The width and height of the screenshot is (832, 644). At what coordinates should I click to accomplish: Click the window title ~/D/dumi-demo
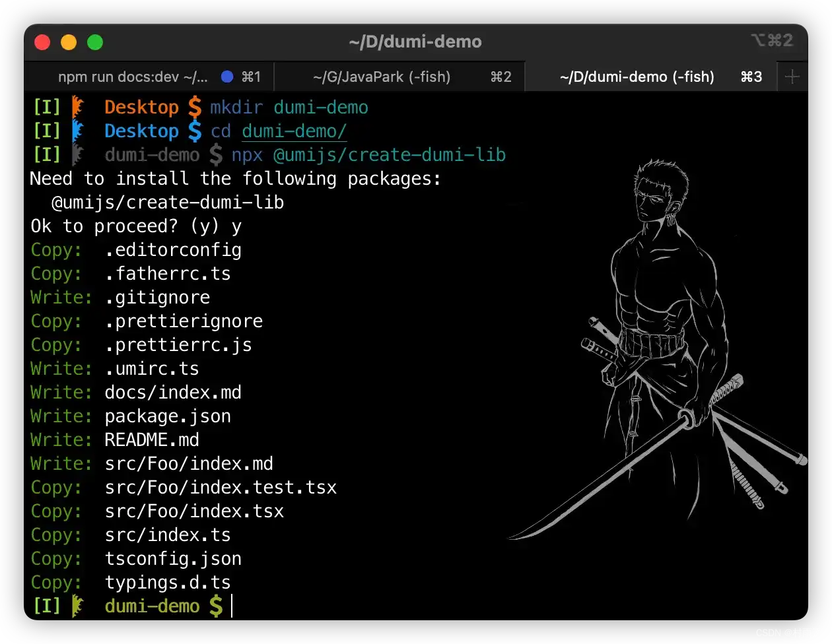point(415,42)
